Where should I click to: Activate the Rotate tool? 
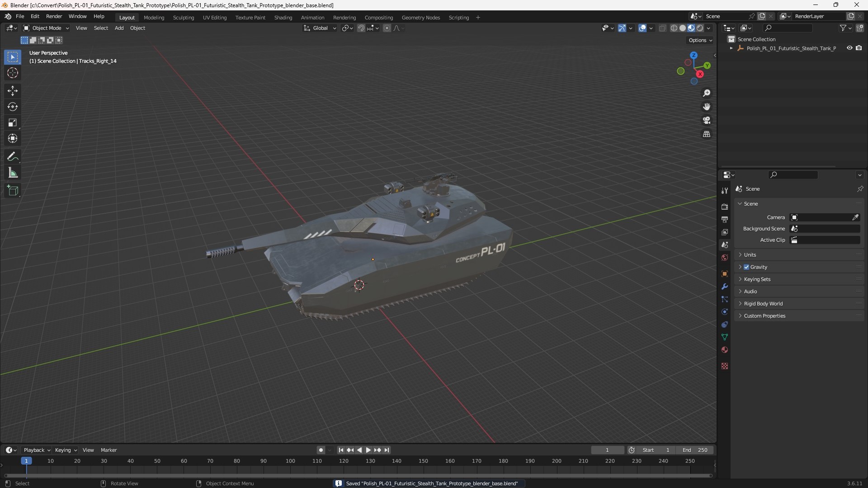pyautogui.click(x=13, y=107)
